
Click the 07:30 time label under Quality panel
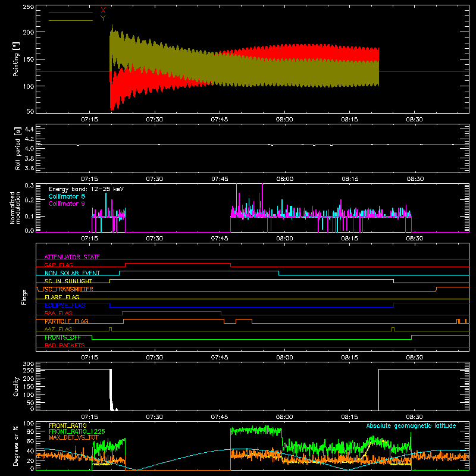tap(155, 417)
